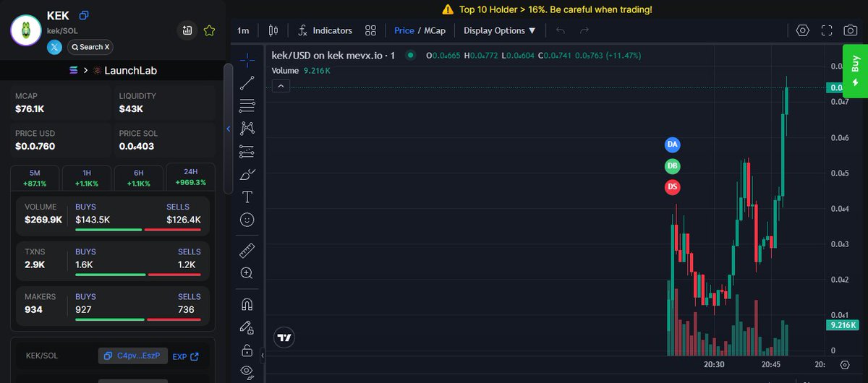This screenshot has height=383, width=868.
Task: Open the KEK token's X profile
Action: (55, 47)
